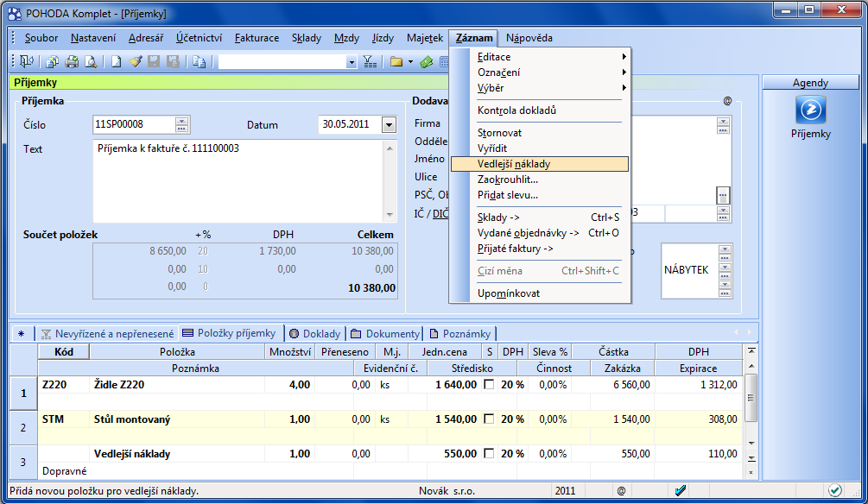Click the Kód column header
The image size is (868, 504).
click(64, 352)
